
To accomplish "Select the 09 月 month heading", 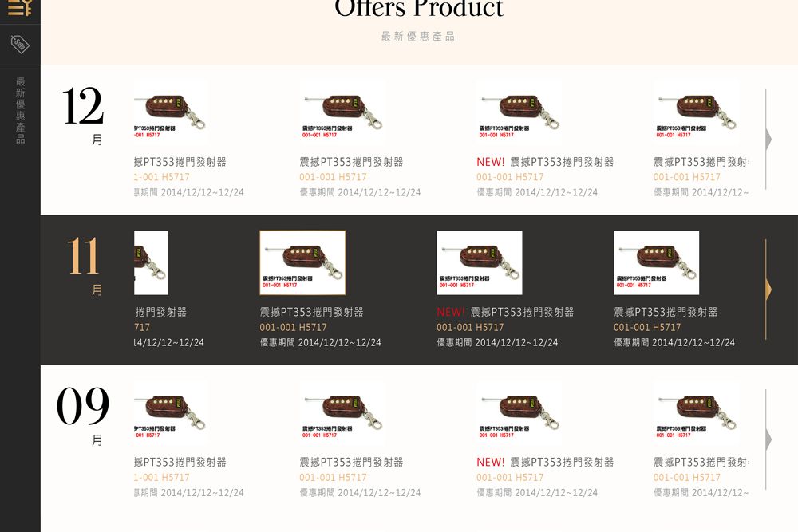I will click(x=83, y=415).
